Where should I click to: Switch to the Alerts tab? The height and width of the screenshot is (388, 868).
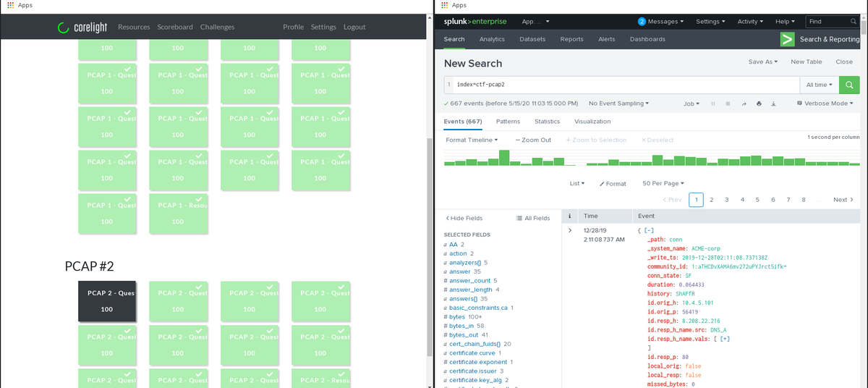[607, 39]
